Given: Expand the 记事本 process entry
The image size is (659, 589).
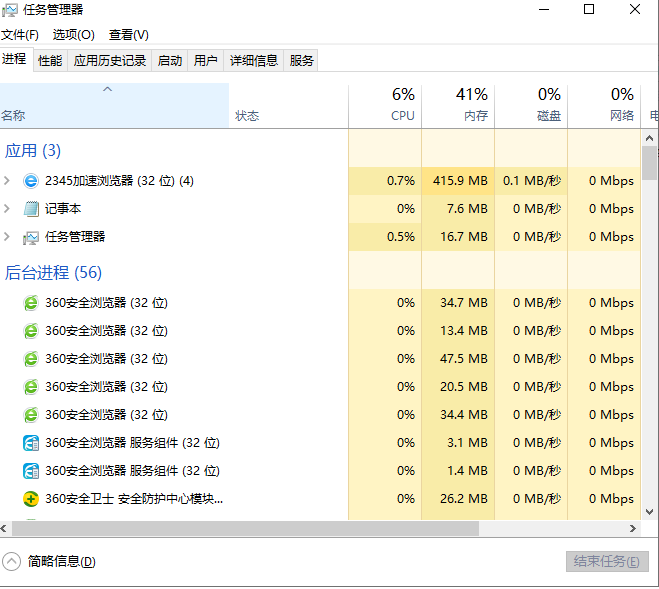Looking at the screenshot, I should (8, 209).
